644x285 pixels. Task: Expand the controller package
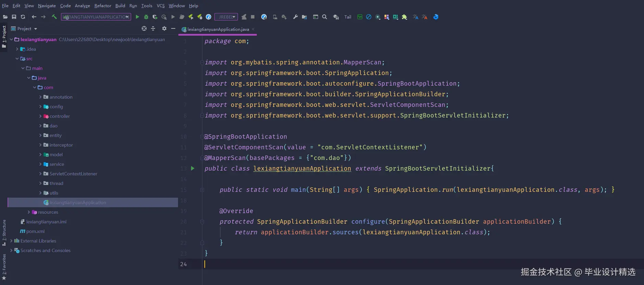tap(40, 116)
